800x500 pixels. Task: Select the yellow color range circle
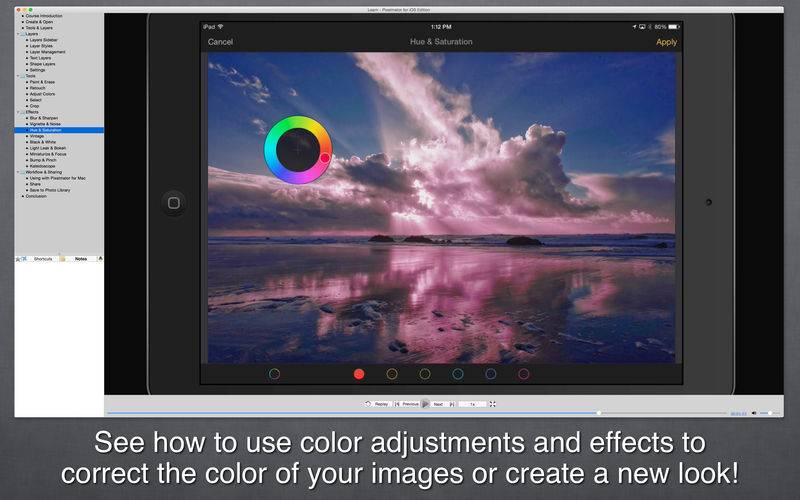coord(392,374)
